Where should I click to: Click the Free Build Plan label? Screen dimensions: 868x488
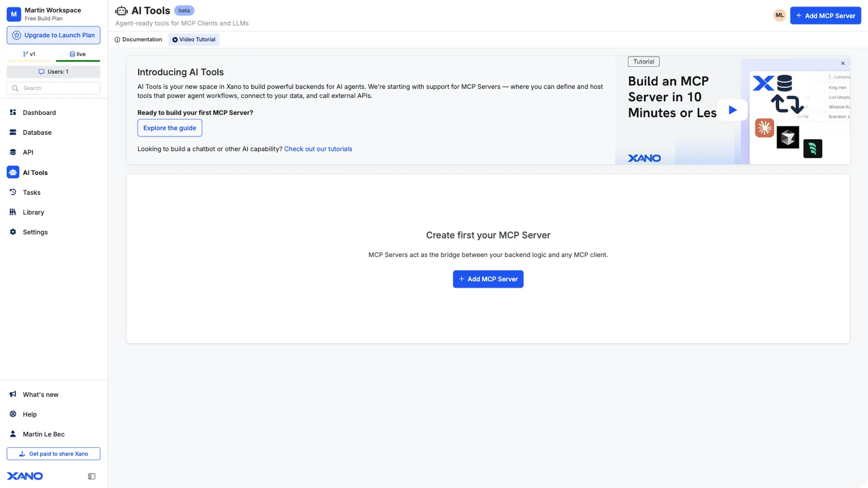(44, 19)
